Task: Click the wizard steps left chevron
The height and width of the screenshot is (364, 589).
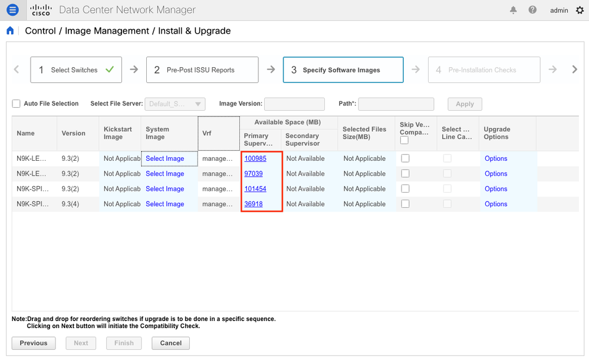Action: point(17,70)
